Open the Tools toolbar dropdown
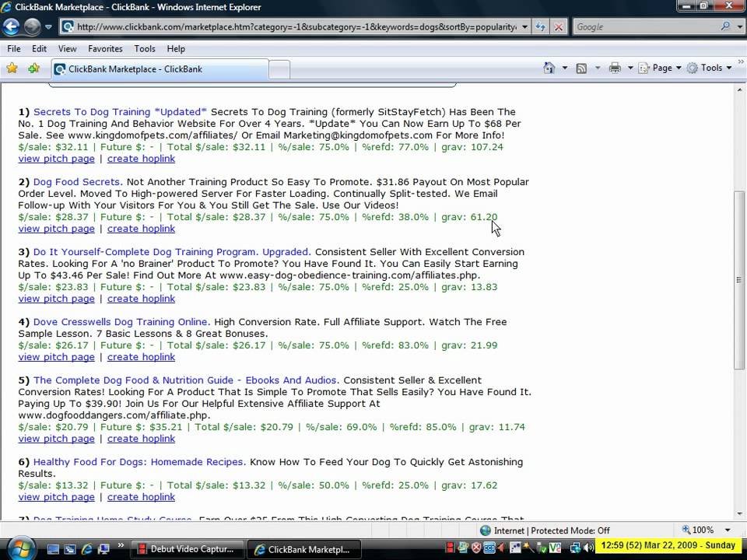 coord(710,68)
